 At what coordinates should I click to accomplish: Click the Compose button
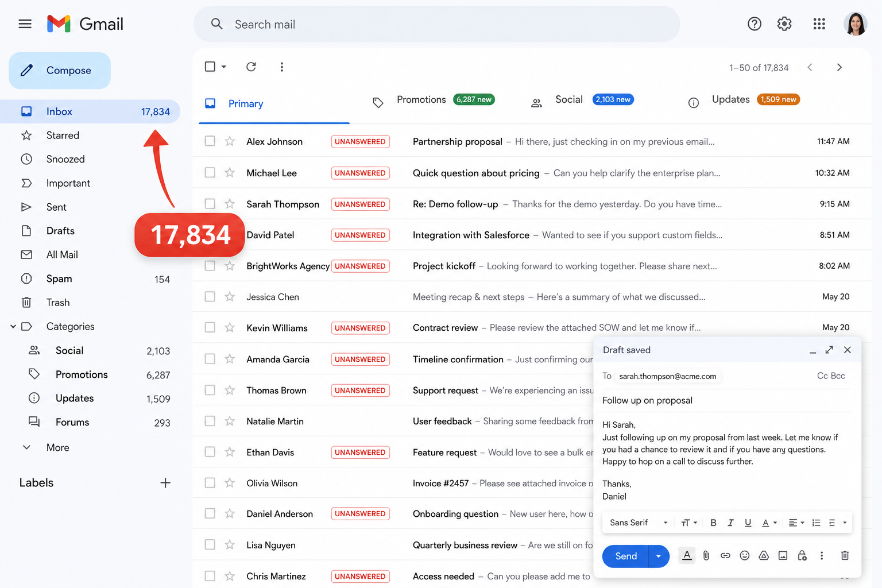pyautogui.click(x=60, y=71)
